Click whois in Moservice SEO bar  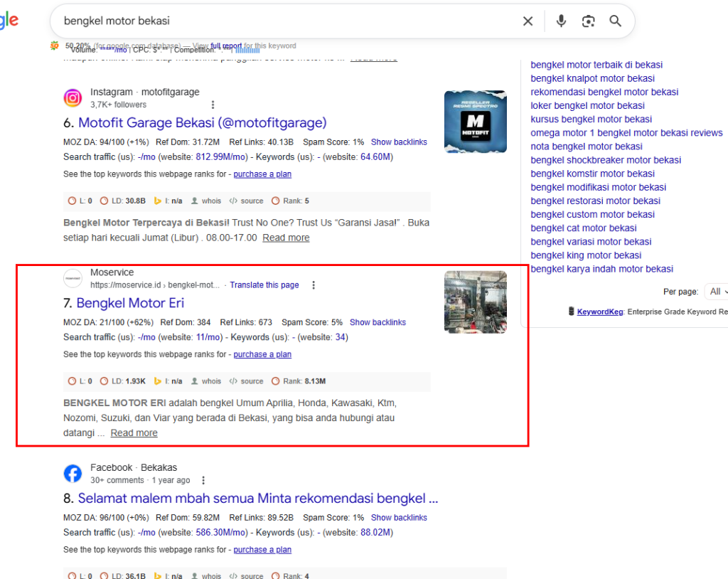click(x=206, y=381)
